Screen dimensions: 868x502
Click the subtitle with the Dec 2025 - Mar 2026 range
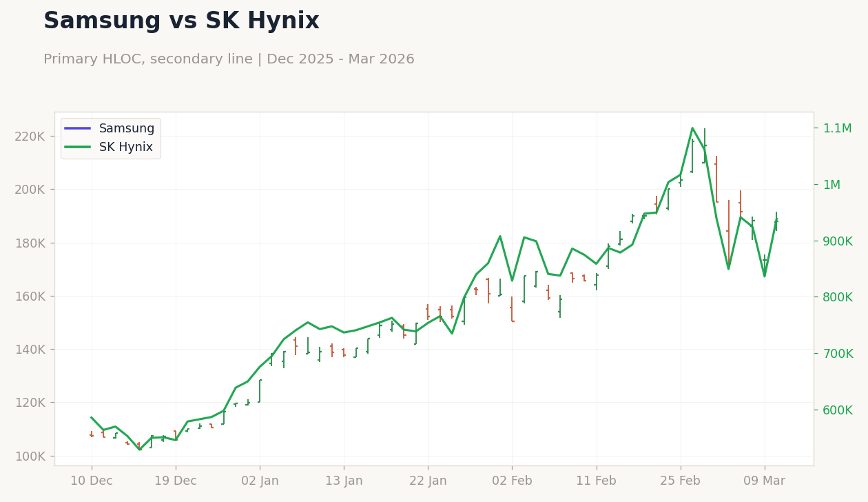click(229, 59)
